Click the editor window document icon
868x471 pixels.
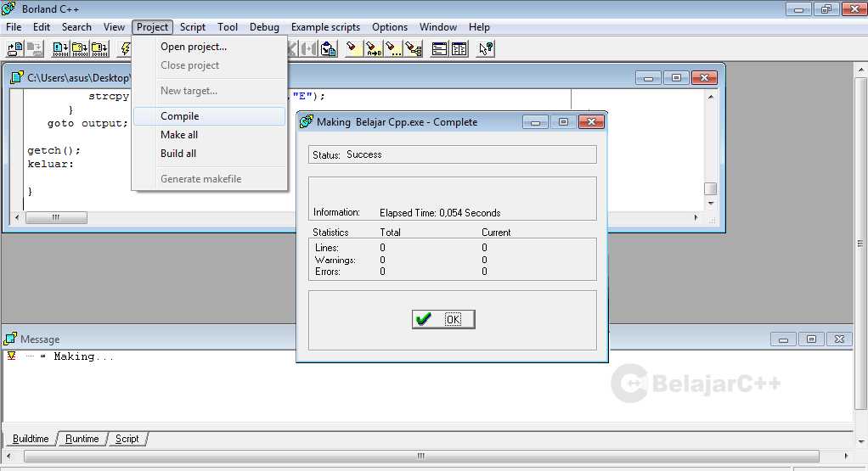(x=17, y=77)
